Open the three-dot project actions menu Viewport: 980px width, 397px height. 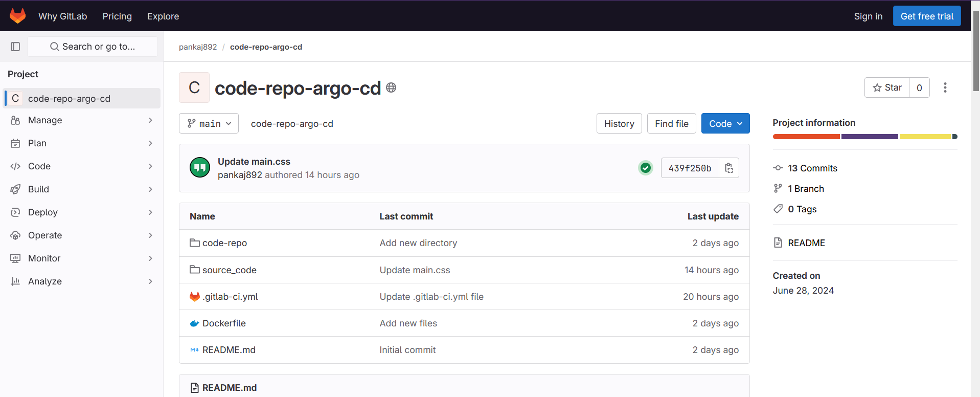point(945,87)
